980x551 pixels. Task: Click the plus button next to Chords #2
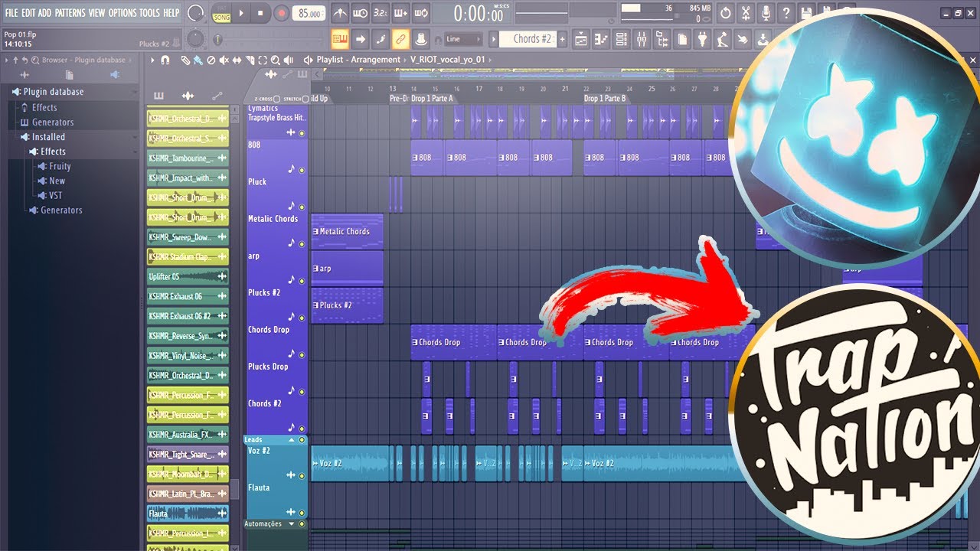(562, 39)
